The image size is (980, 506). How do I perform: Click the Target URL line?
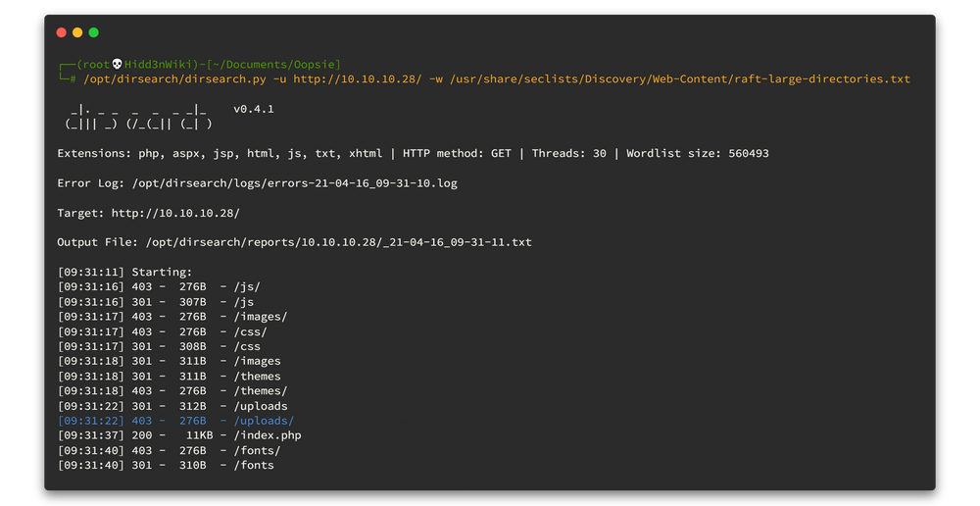(148, 213)
